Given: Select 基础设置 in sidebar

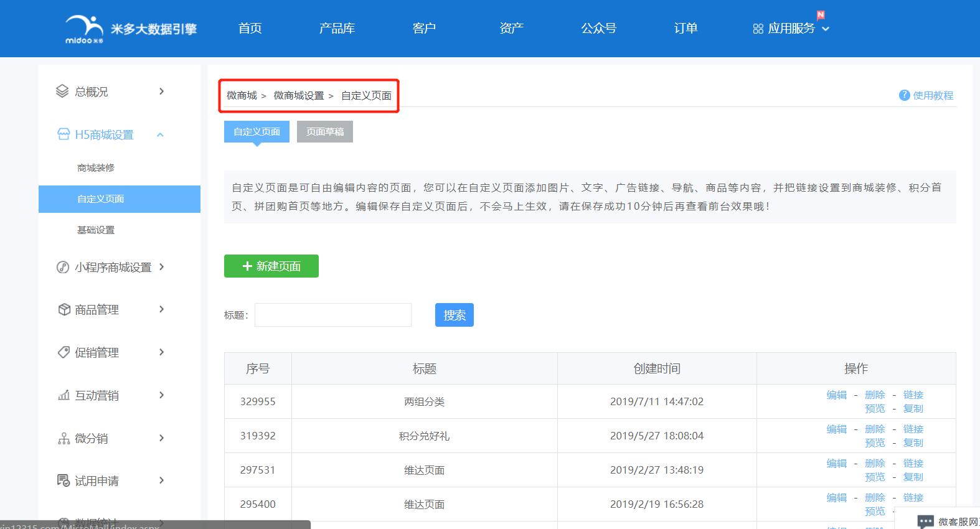Looking at the screenshot, I should coord(96,230).
